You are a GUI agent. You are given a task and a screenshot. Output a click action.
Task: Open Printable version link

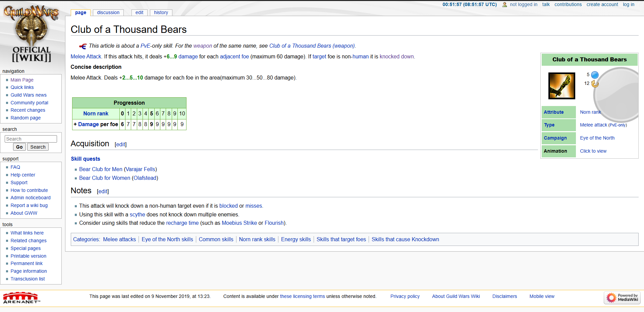click(x=28, y=256)
